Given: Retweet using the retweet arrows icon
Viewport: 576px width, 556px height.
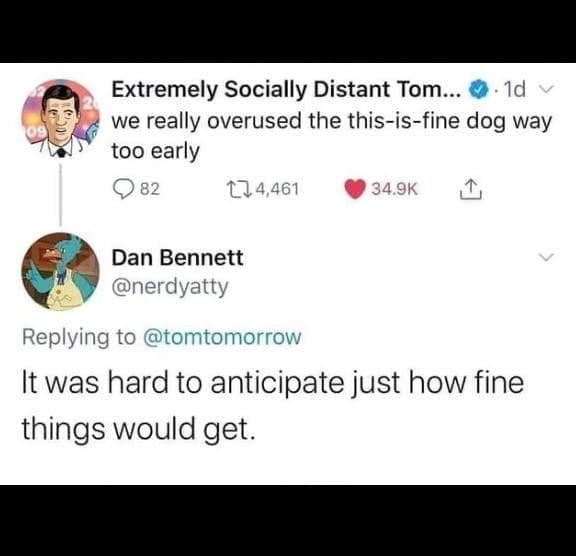Looking at the screenshot, I should pyautogui.click(x=239, y=189).
